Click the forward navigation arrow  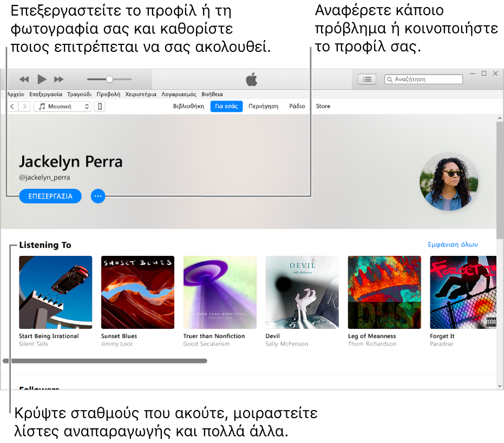[x=24, y=106]
